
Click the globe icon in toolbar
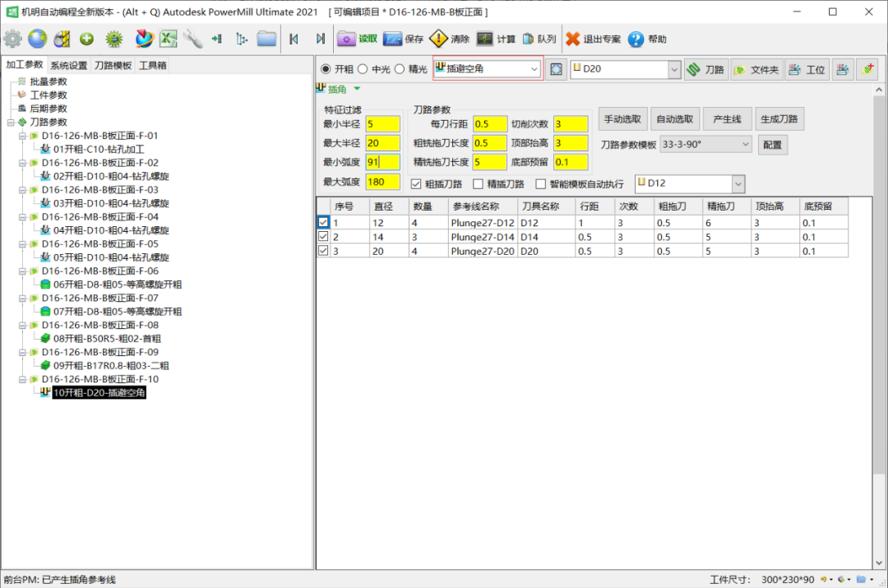(37, 39)
